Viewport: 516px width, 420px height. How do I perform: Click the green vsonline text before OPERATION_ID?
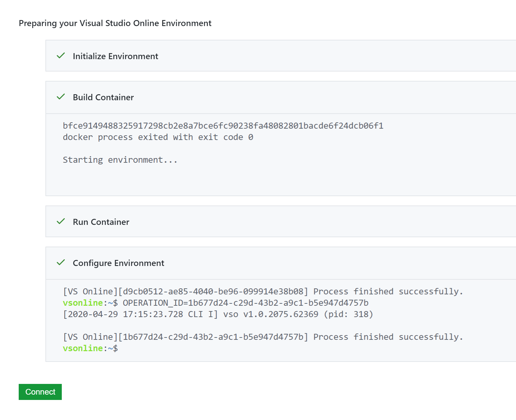[83, 303]
